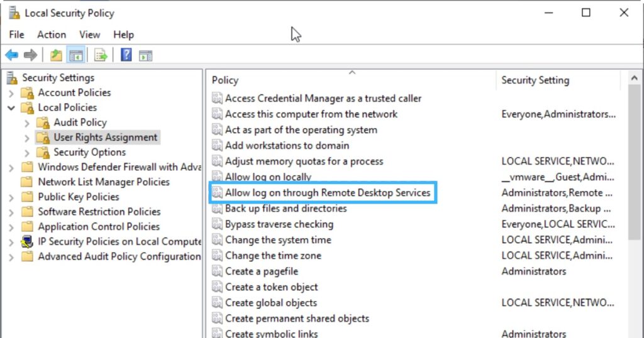644x338 pixels.
Task: Select Allow log on through Remote Desktop Services
Action: click(x=327, y=192)
